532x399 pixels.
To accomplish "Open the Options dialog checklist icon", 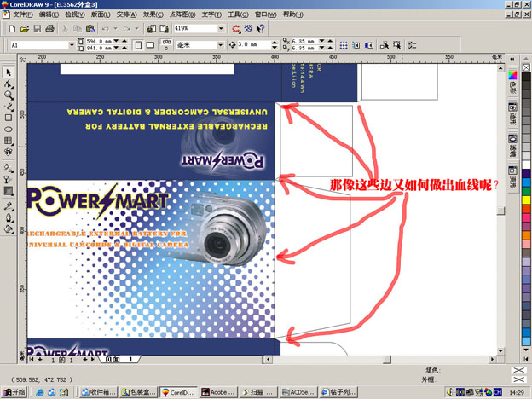I will coord(413,45).
